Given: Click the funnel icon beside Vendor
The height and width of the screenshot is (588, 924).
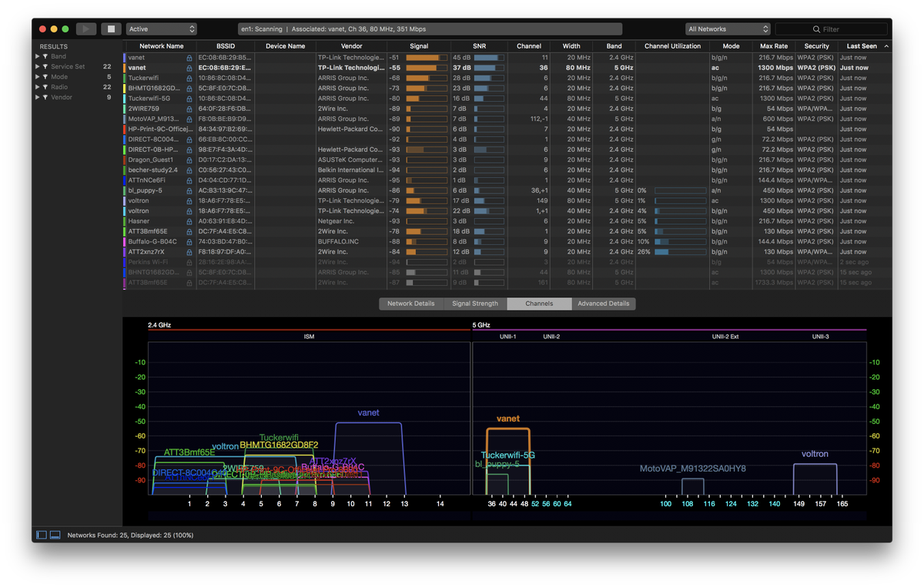Looking at the screenshot, I should 45,98.
